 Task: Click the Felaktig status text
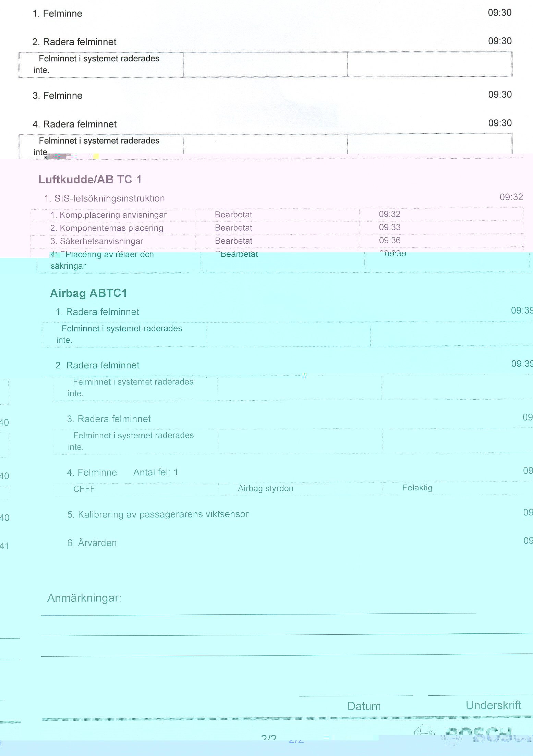click(x=417, y=488)
